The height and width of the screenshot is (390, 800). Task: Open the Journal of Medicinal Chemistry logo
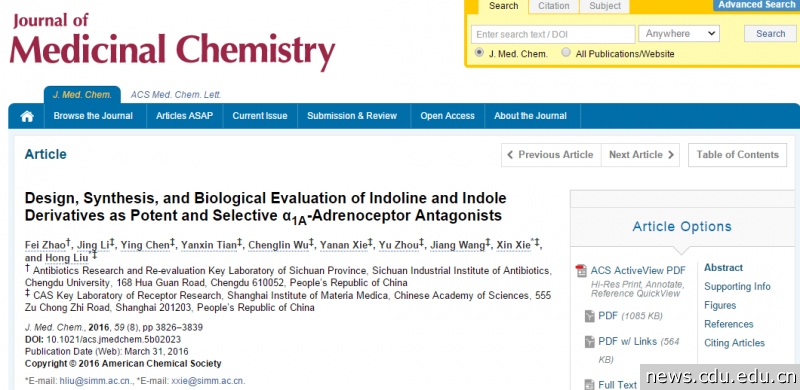point(172,42)
